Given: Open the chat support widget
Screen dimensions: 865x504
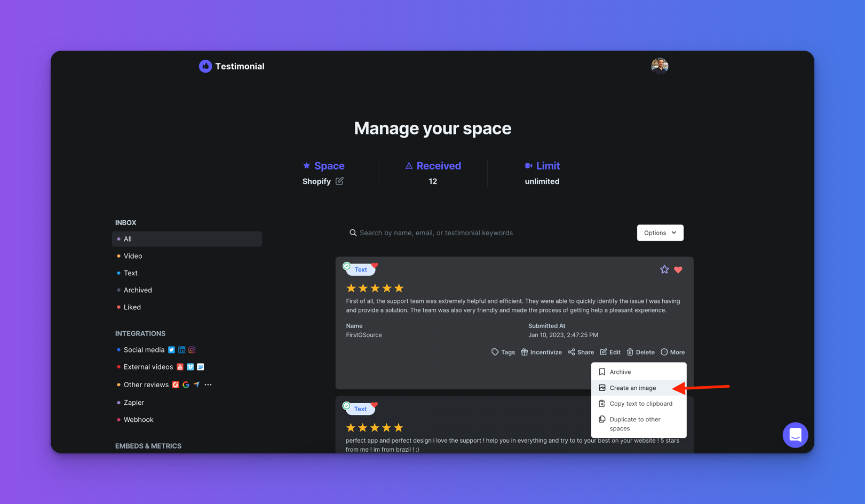Looking at the screenshot, I should [795, 435].
